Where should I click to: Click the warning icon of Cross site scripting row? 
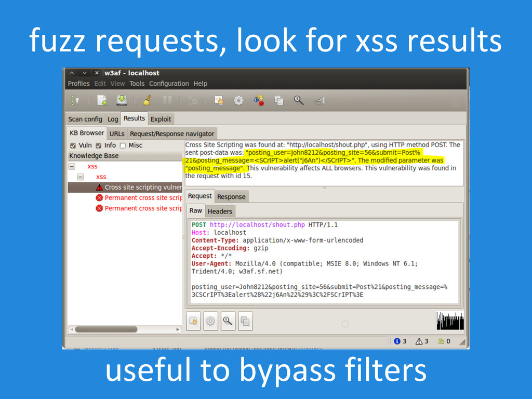tap(99, 187)
